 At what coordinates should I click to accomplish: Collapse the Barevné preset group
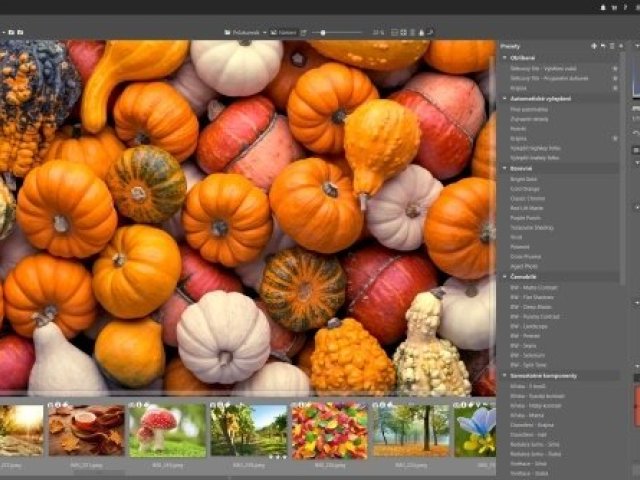(505, 168)
